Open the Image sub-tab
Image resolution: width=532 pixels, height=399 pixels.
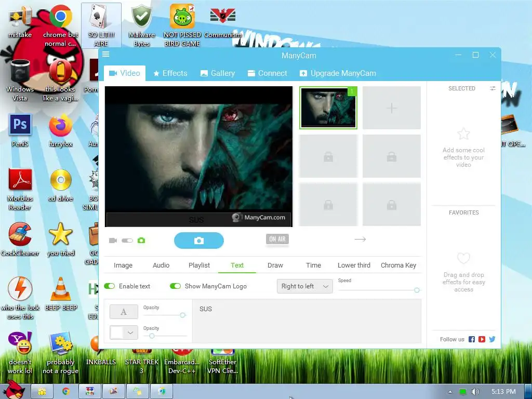(123, 265)
